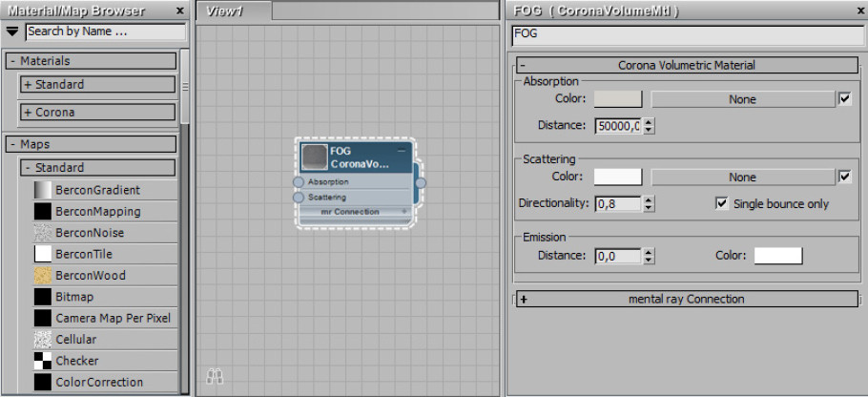Screen dimensions: 868x397
Task: Select the BerconMapping map icon
Action: pos(43,212)
